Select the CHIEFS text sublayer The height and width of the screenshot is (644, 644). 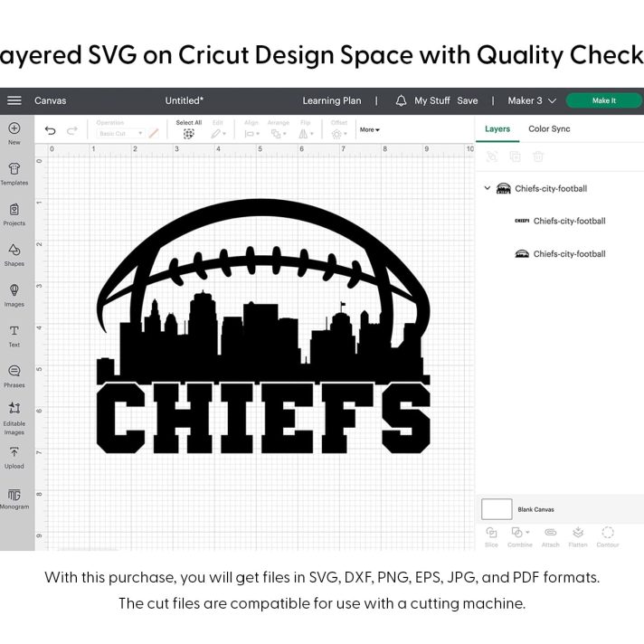pos(560,221)
